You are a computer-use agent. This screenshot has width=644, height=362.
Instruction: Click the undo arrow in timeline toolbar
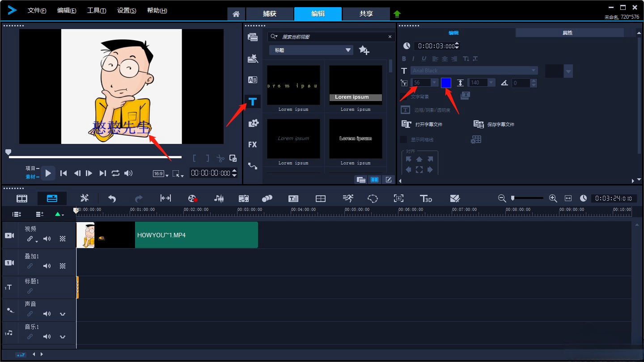[x=112, y=198]
